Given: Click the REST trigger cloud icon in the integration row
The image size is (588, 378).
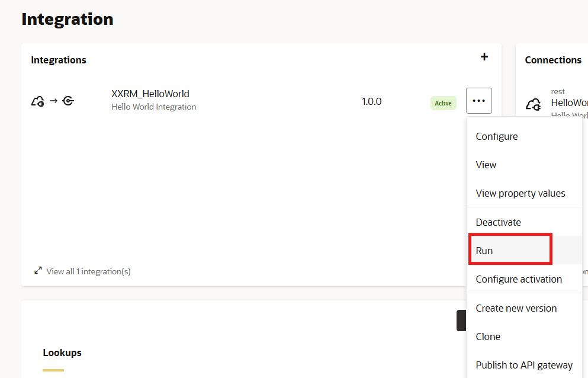Looking at the screenshot, I should tap(38, 101).
